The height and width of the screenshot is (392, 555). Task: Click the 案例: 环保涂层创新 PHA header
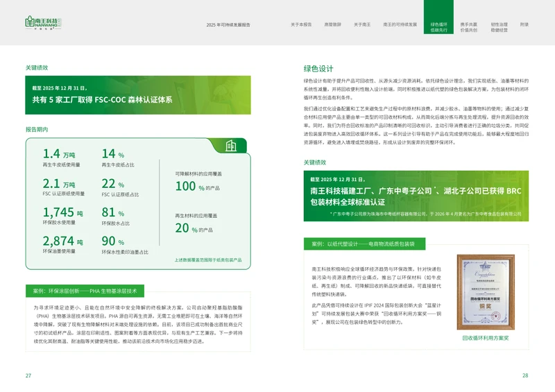(85, 291)
